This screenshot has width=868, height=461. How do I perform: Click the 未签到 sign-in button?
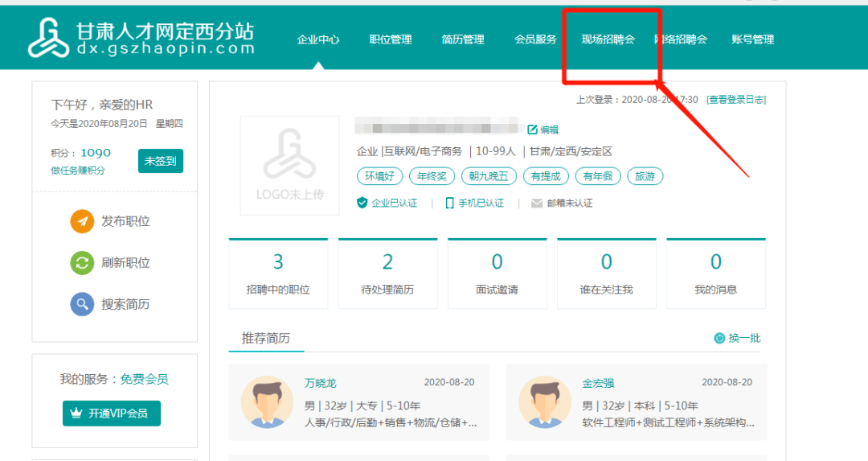click(161, 161)
